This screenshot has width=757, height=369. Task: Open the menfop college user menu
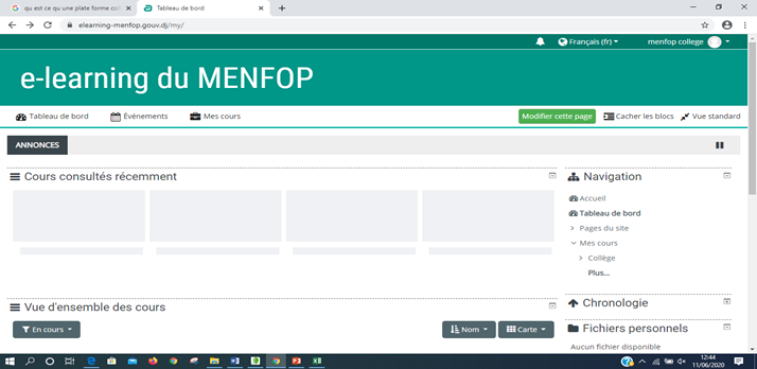point(688,42)
